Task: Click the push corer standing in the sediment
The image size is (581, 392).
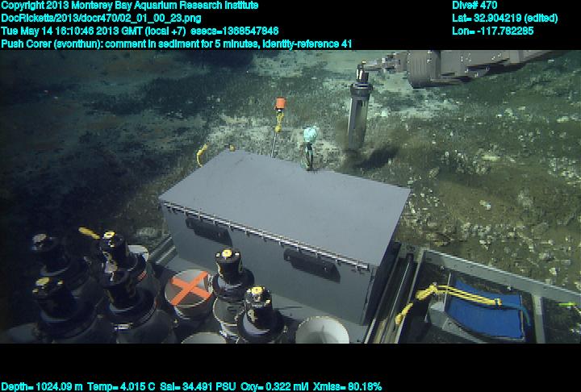Action: [x=358, y=107]
